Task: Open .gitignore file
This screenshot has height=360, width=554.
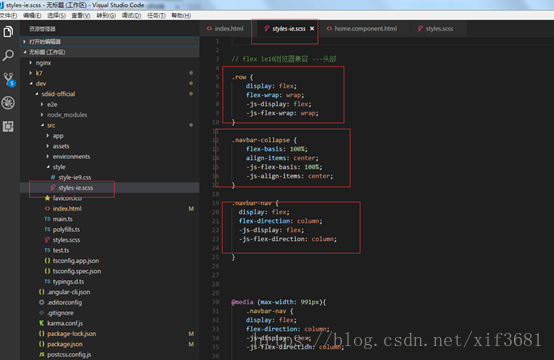Action: tap(110, 313)
